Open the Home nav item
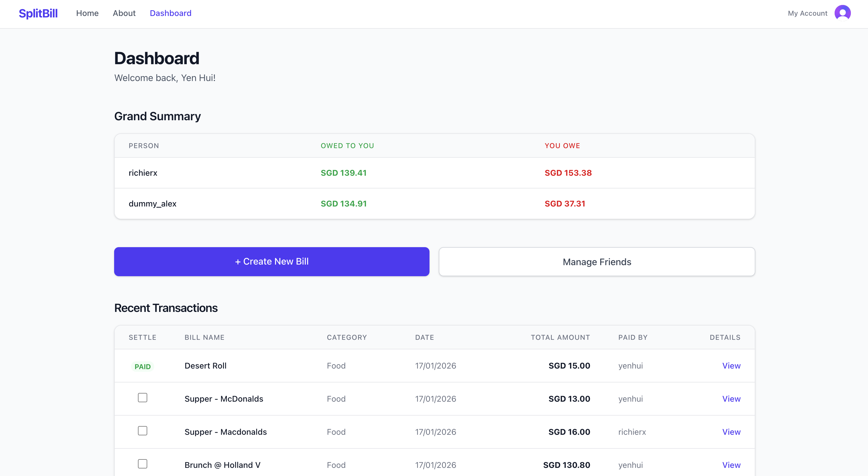The image size is (868, 476). 87,13
